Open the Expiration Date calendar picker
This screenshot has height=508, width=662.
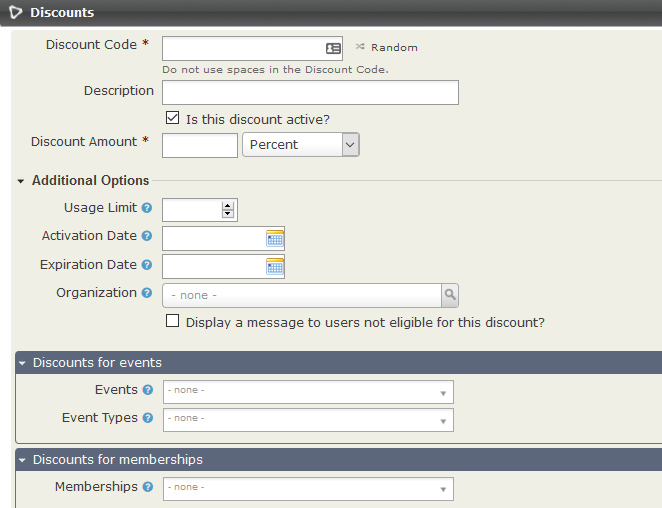click(x=275, y=267)
